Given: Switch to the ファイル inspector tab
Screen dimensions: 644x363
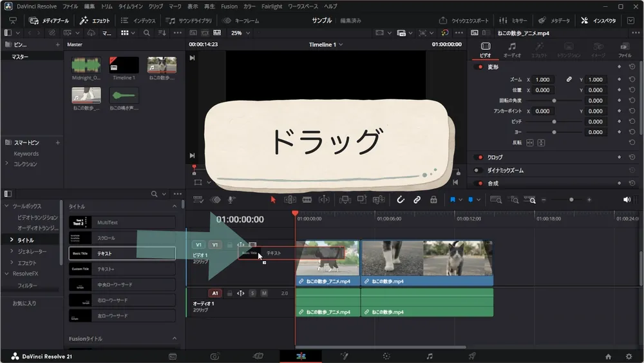Looking at the screenshot, I should pyautogui.click(x=625, y=50).
